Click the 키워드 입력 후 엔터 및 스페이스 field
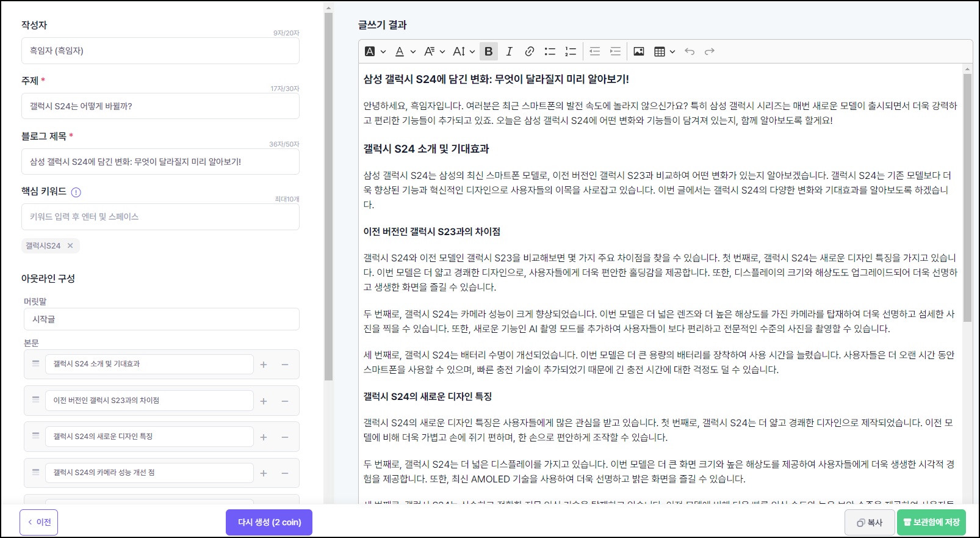The image size is (980, 538). tap(160, 217)
